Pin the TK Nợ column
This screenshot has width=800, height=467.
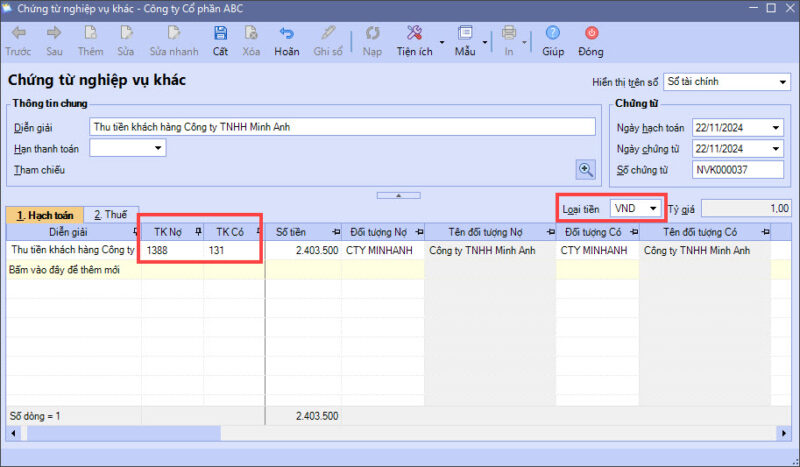[197, 232]
